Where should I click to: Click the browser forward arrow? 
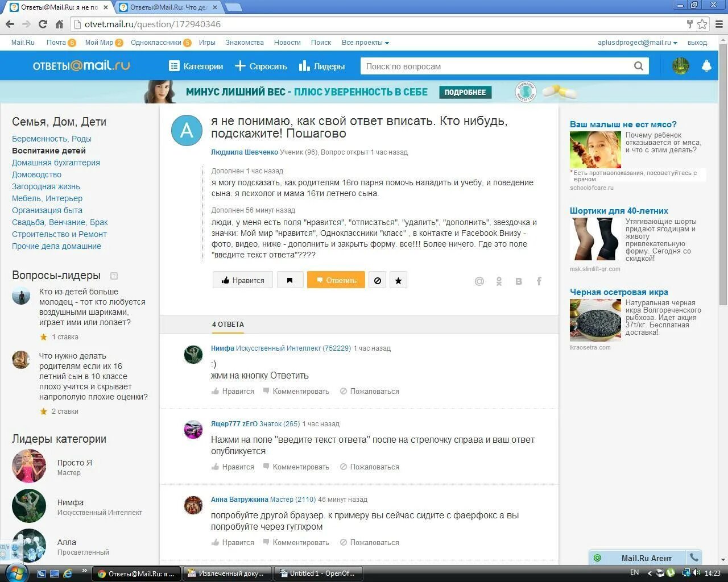click(26, 24)
